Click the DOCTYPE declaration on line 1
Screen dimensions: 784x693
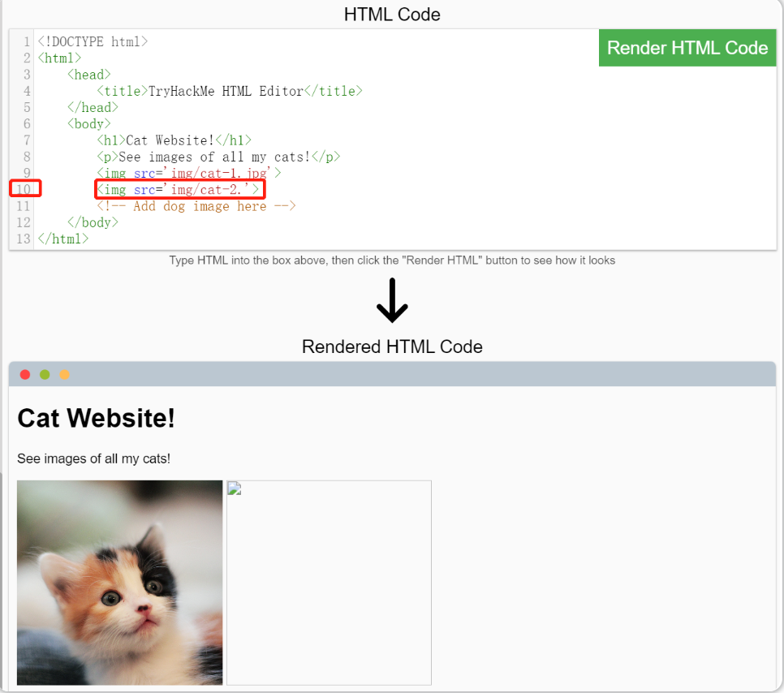(x=93, y=41)
